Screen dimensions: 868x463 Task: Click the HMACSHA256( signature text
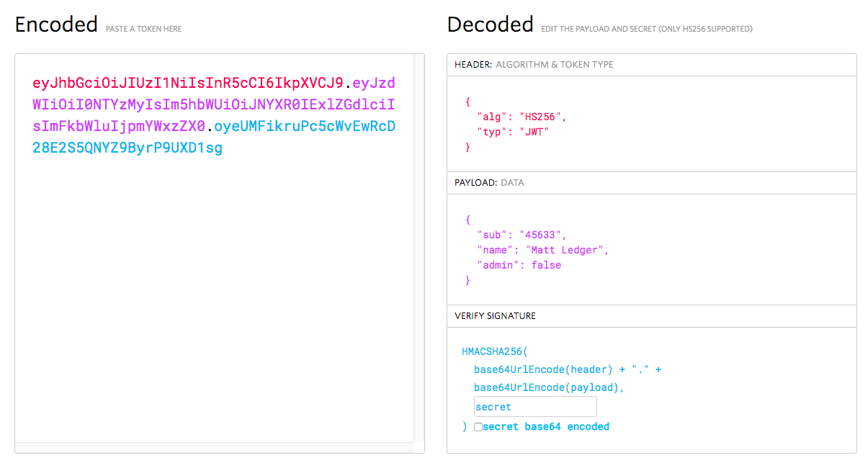pos(495,352)
